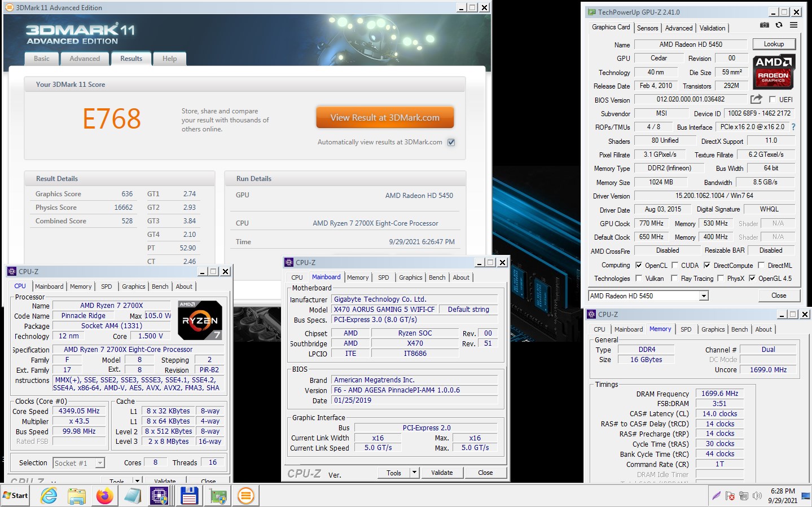The height and width of the screenshot is (507, 812).
Task: Open the Bench tab in the CPU-Z Processor window
Action: pyautogui.click(x=160, y=286)
